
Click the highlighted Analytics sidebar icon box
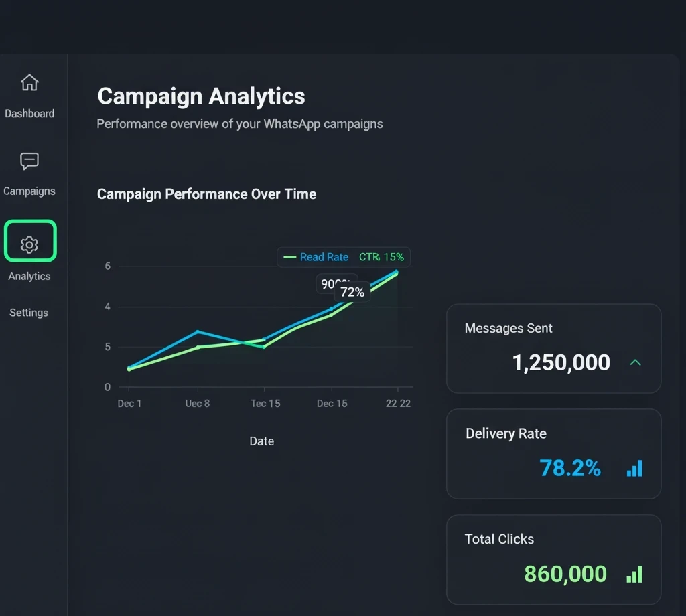[29, 240]
